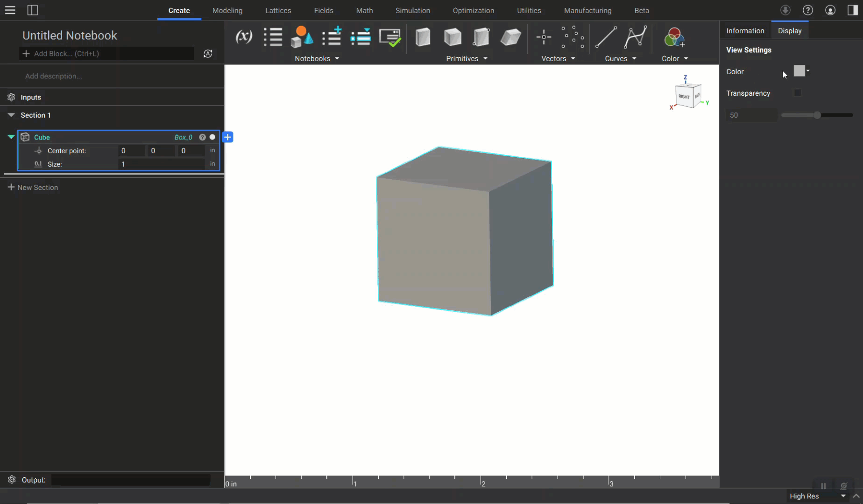863x504 pixels.
Task: Click the refresh icon beside Add Block
Action: [208, 54]
